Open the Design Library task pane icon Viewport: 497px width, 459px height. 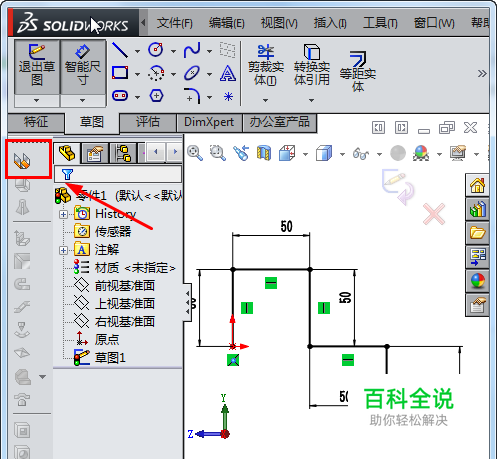[477, 209]
